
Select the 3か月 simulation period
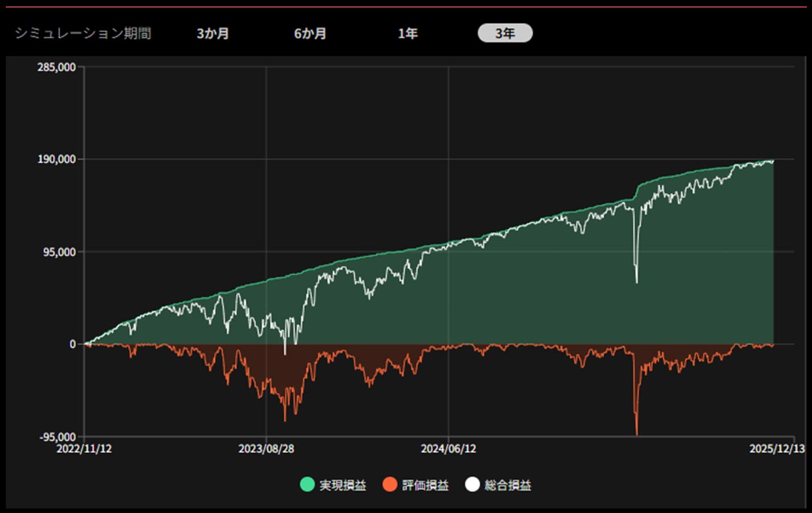(212, 33)
